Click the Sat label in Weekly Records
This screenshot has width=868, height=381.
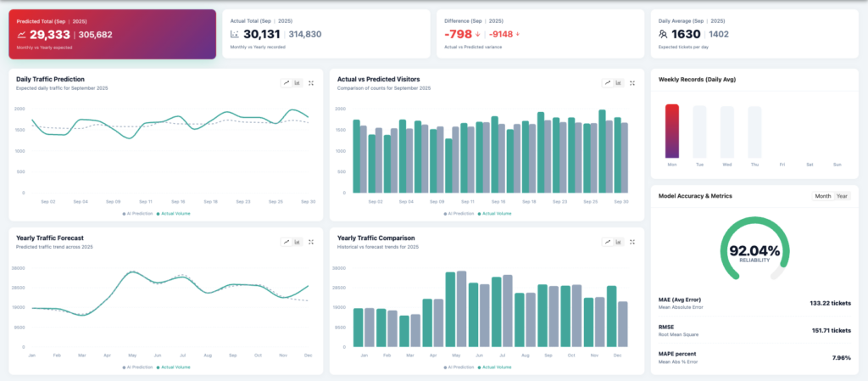[810, 165]
